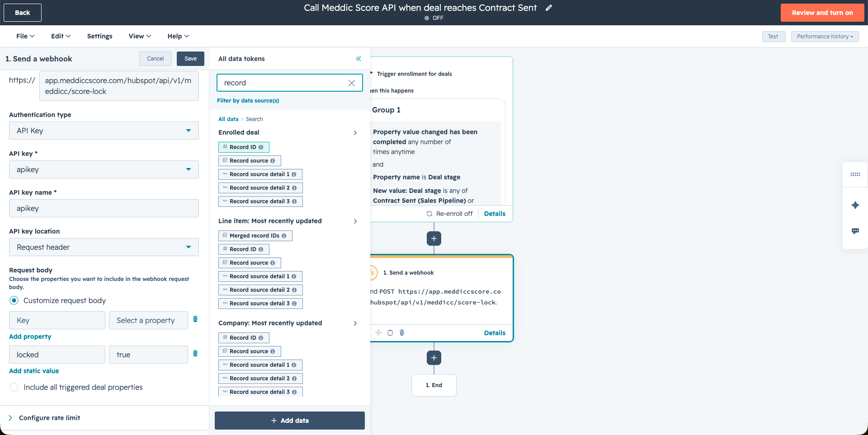Add a step using the plus icon below webhook

pos(434,357)
